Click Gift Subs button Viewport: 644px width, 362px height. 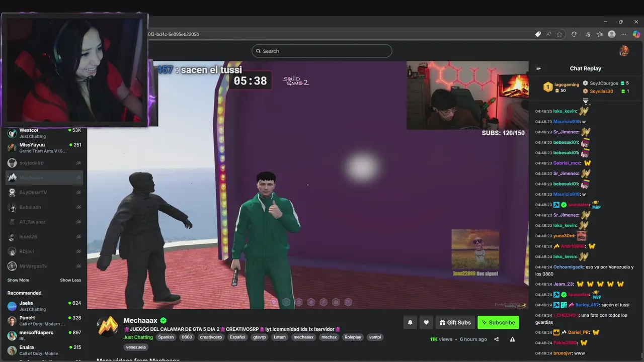(454, 322)
